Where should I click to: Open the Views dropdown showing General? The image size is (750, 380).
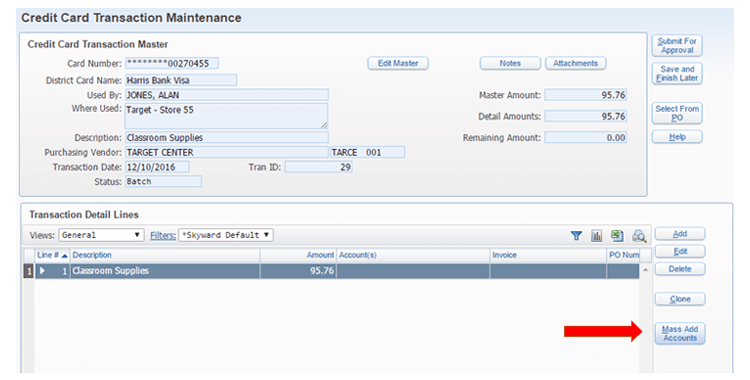coord(101,235)
